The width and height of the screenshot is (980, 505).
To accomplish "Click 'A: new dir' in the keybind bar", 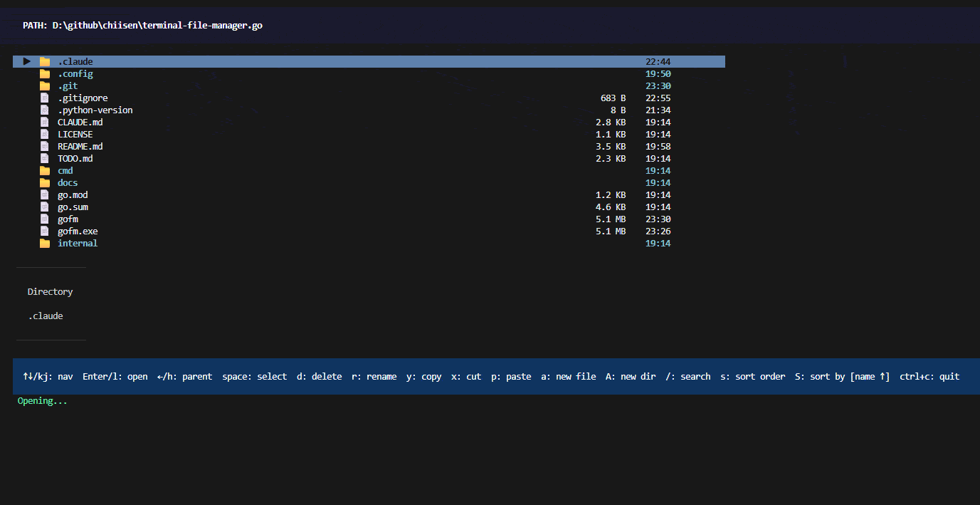I will pyautogui.click(x=631, y=376).
